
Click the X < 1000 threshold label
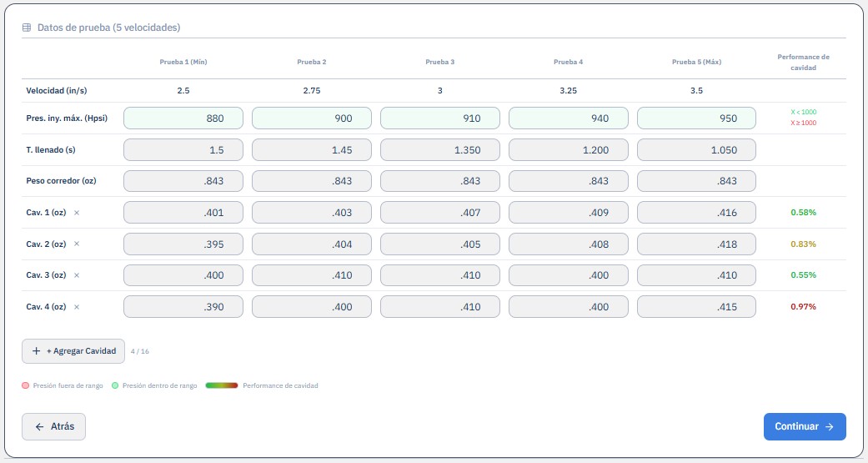click(803, 113)
